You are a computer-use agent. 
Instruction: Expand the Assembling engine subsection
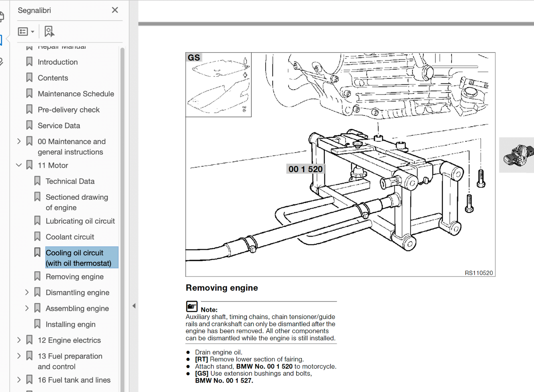pyautogui.click(x=27, y=309)
